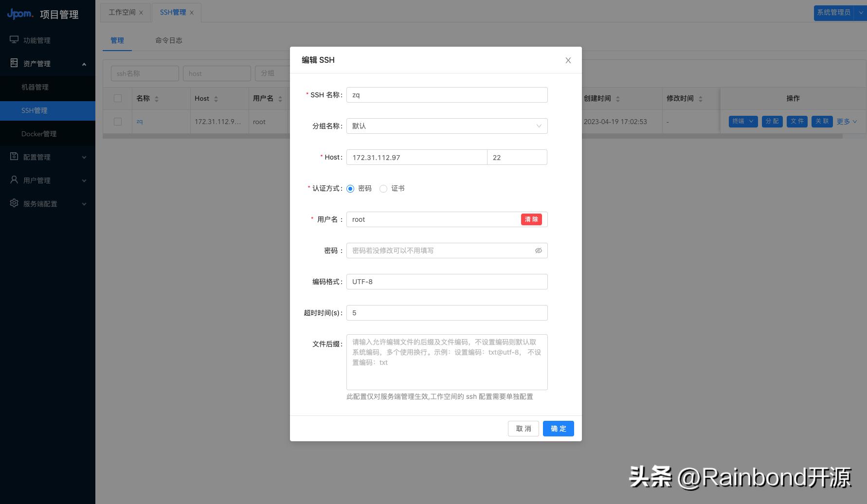867x504 pixels.
Task: Click the 清除 button next to username
Action: coord(531,219)
